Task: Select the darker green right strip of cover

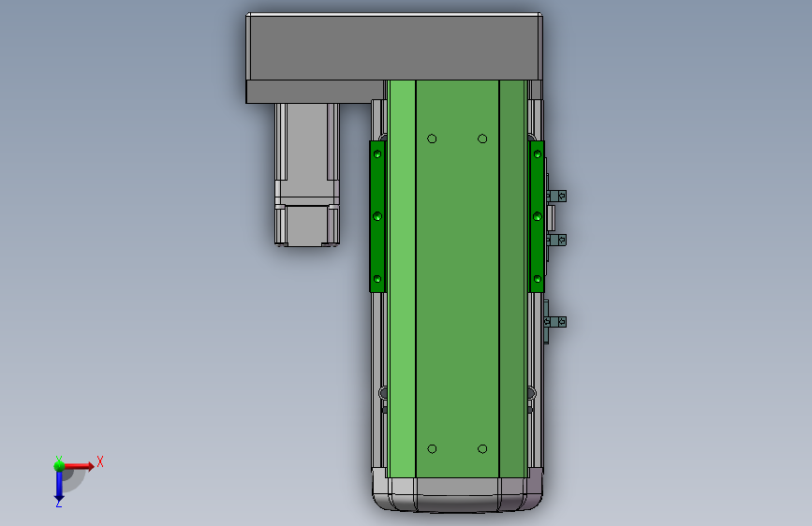Action: (512, 279)
